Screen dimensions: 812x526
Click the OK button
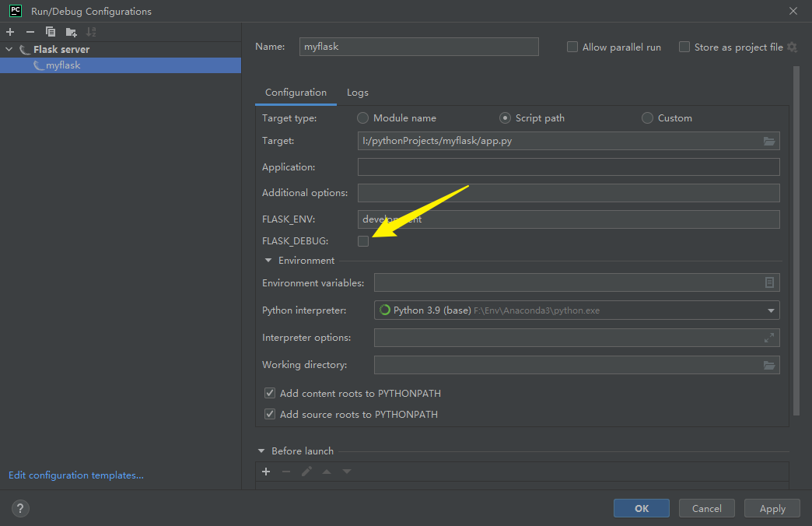(x=641, y=508)
